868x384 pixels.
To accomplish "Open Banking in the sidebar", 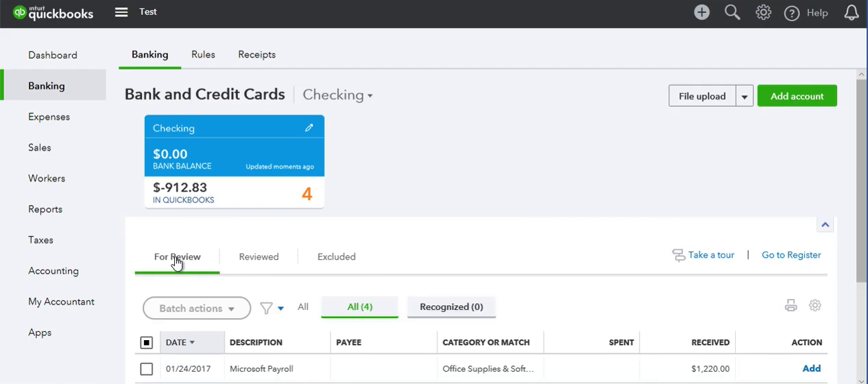I will coord(53,86).
